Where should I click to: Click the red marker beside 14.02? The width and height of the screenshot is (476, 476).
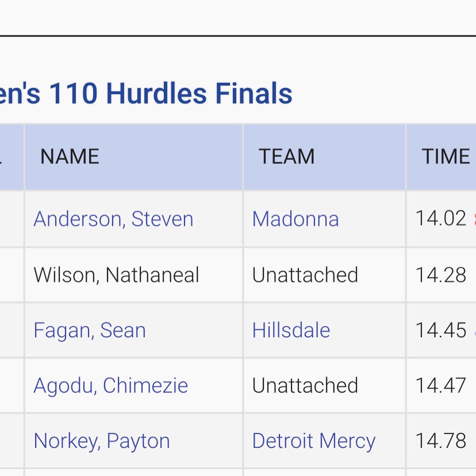(474, 219)
